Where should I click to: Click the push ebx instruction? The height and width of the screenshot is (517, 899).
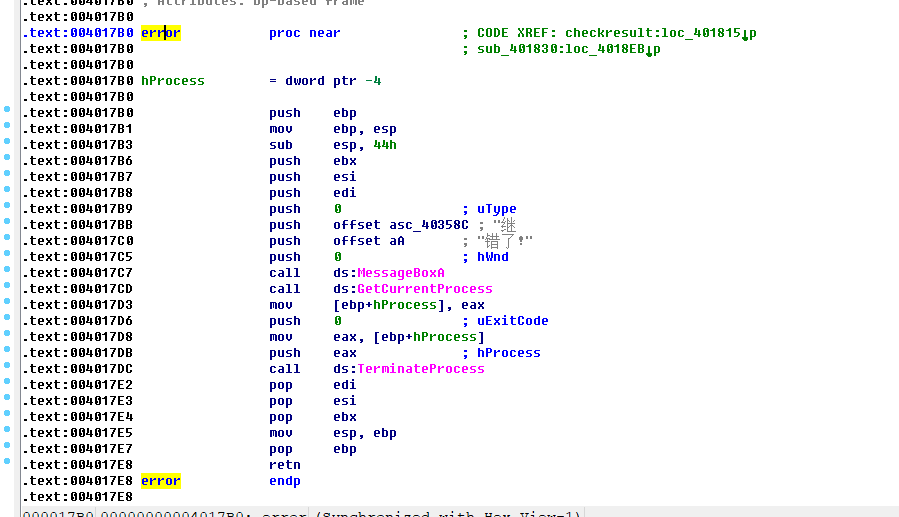312,161
